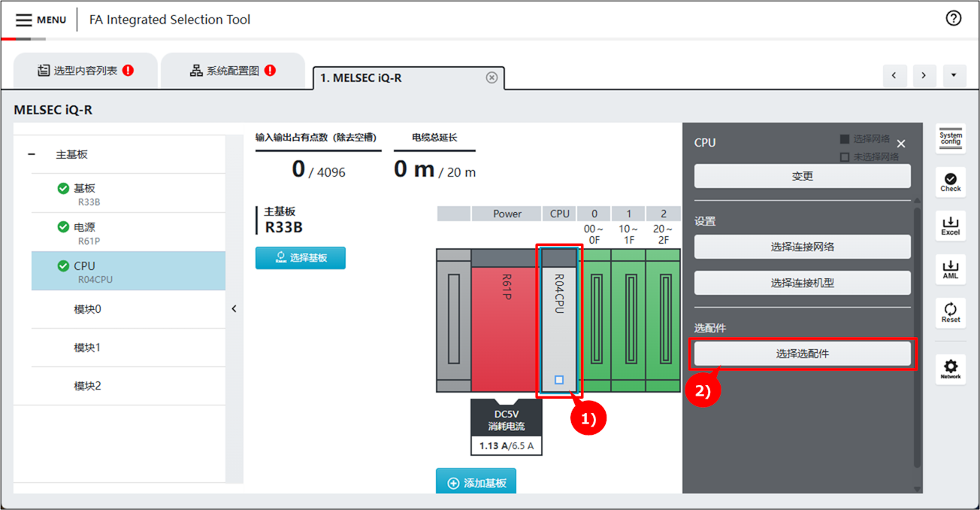Click the 选择选配件 button
The height and width of the screenshot is (510, 980).
point(802,354)
